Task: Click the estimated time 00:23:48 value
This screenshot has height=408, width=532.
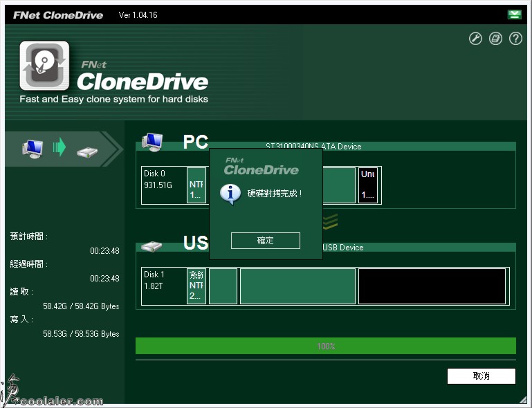Action: [x=104, y=251]
